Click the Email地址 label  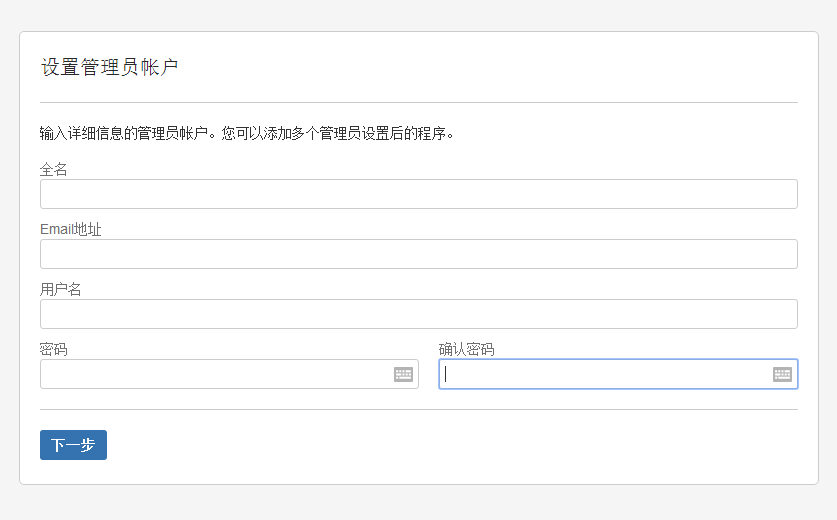tap(70, 230)
